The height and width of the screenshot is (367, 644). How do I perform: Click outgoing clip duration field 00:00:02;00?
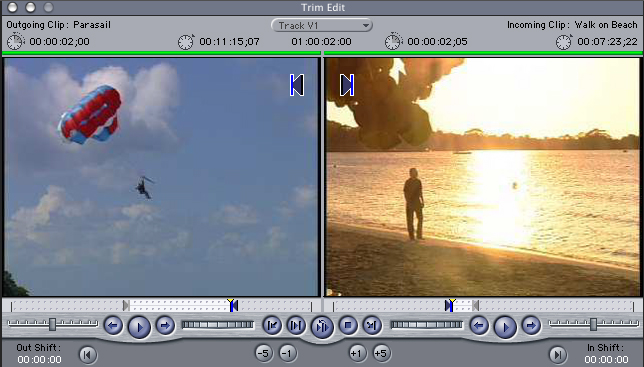click(x=60, y=41)
